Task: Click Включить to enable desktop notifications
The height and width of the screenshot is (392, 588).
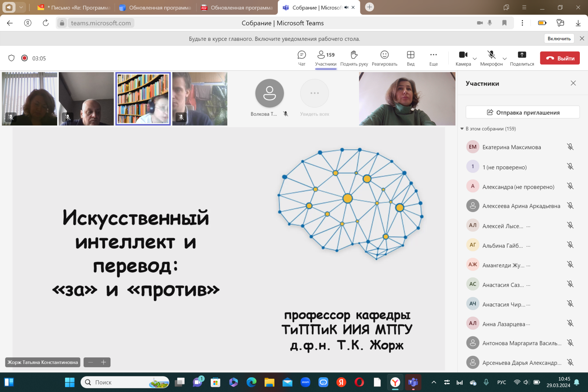Action: 559,39
